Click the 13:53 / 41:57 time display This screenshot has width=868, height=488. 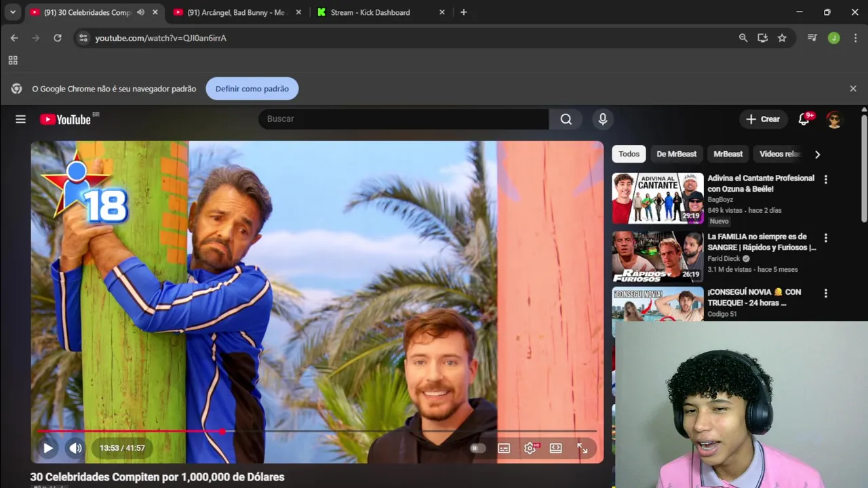[x=122, y=448]
